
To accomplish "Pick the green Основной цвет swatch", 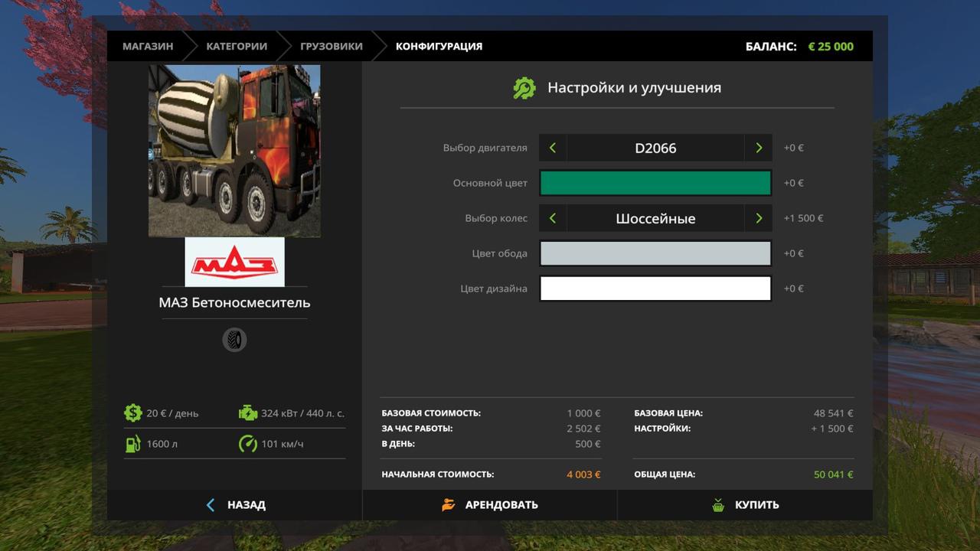I will tap(655, 183).
